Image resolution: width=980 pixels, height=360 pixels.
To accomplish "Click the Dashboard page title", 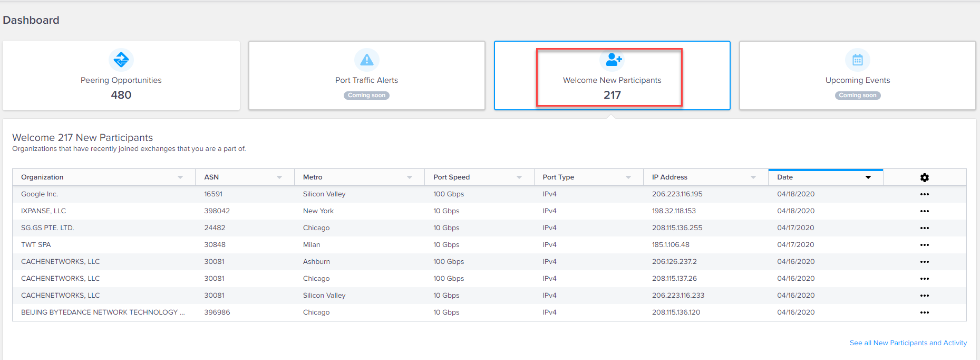I will pyautogui.click(x=31, y=20).
